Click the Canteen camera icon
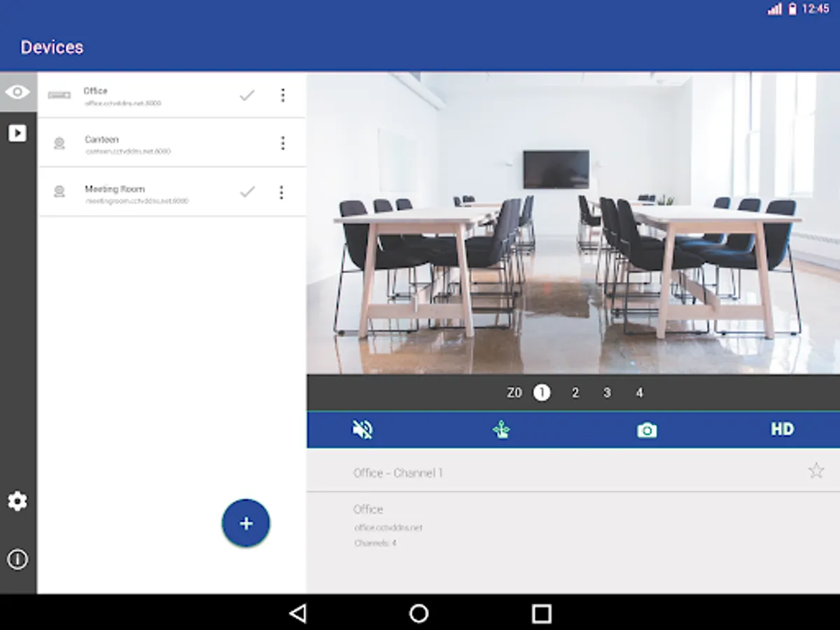840x630 pixels. tap(59, 143)
